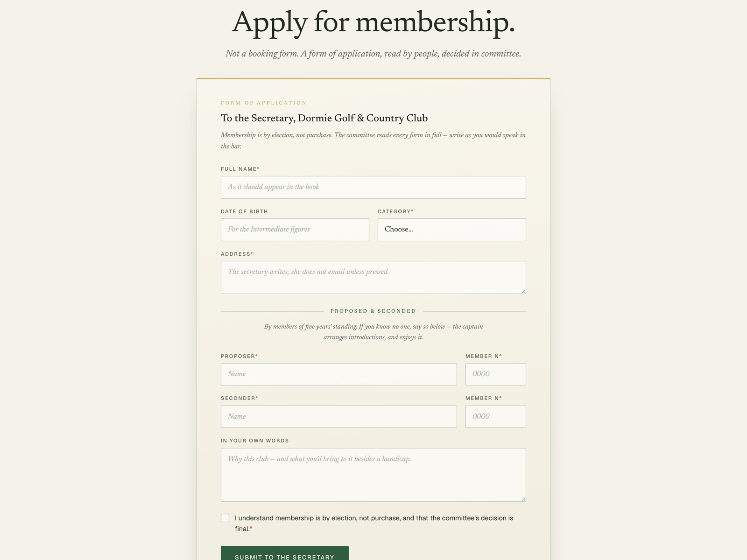Tick the membership by election checkbox

click(x=225, y=518)
